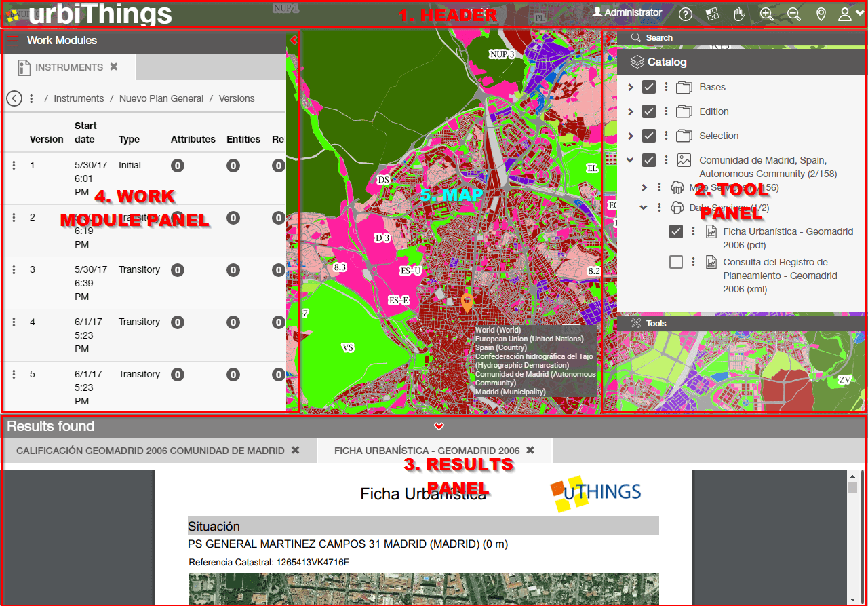Expand the Bases folder
The image size is (868, 606).
click(631, 87)
